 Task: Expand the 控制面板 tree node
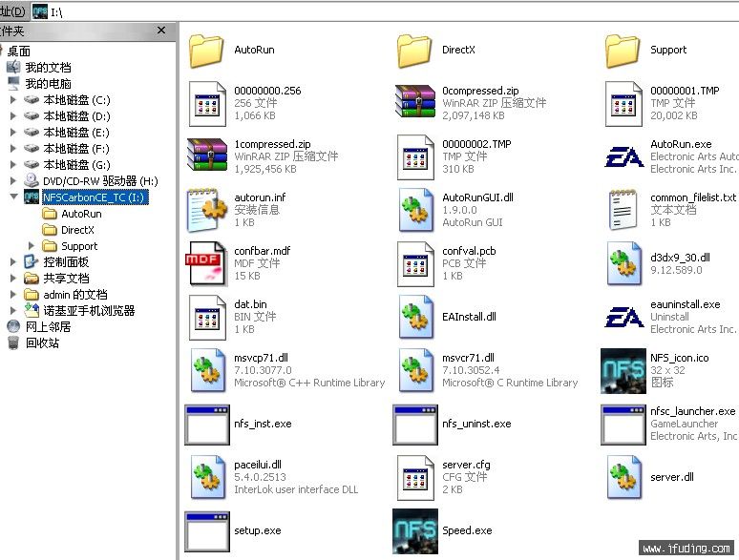tap(13, 262)
